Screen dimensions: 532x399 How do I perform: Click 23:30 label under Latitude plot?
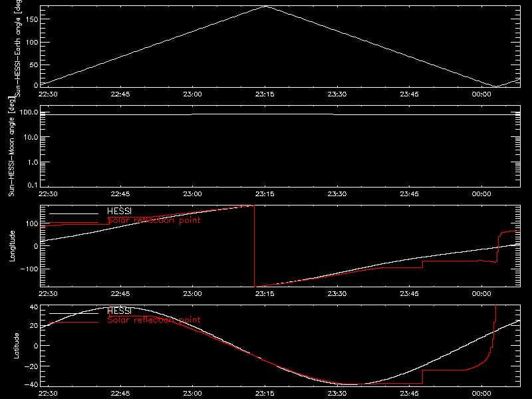[x=337, y=394]
